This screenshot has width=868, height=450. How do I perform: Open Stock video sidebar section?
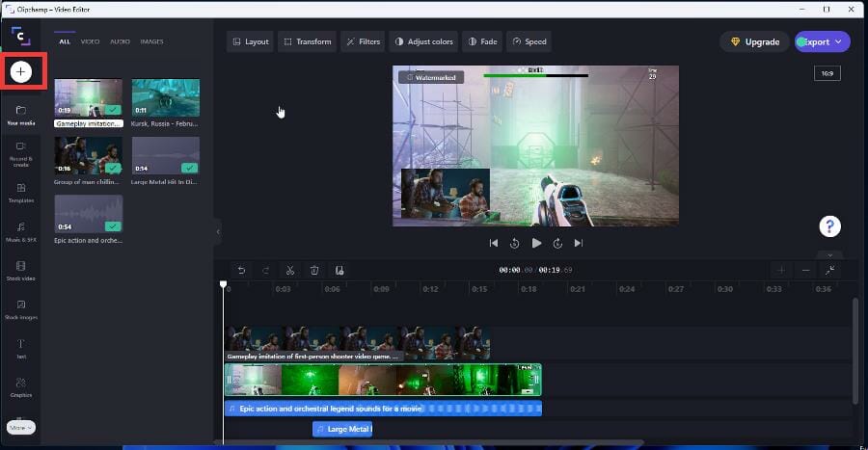pos(21,271)
